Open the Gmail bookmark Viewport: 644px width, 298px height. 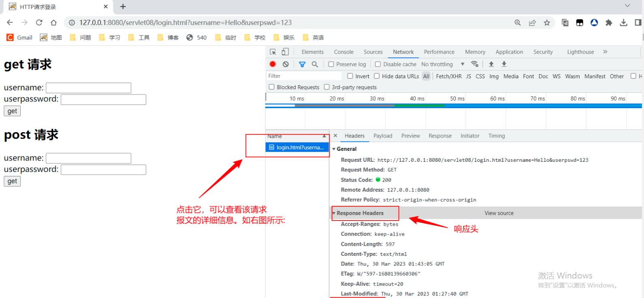point(19,37)
